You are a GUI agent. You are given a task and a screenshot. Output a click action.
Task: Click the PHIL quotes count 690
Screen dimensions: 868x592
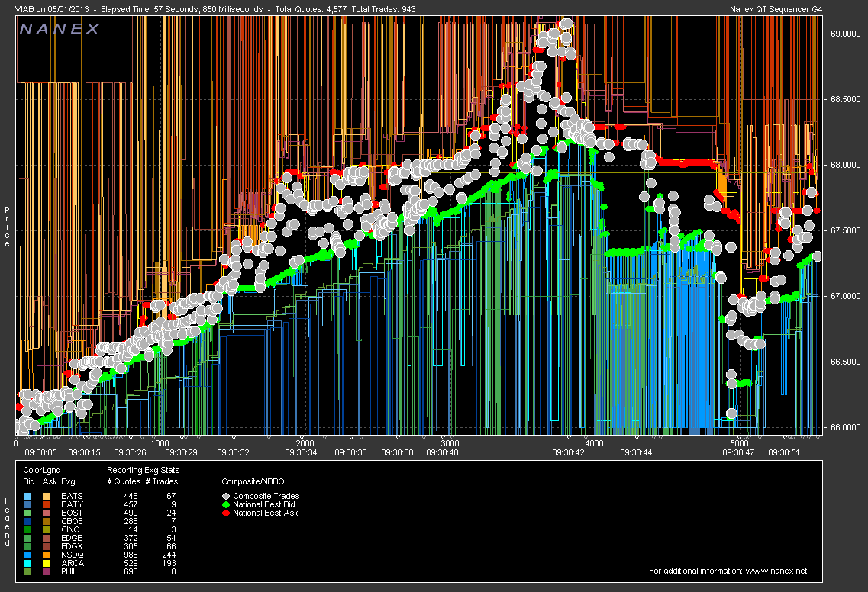[x=131, y=571]
